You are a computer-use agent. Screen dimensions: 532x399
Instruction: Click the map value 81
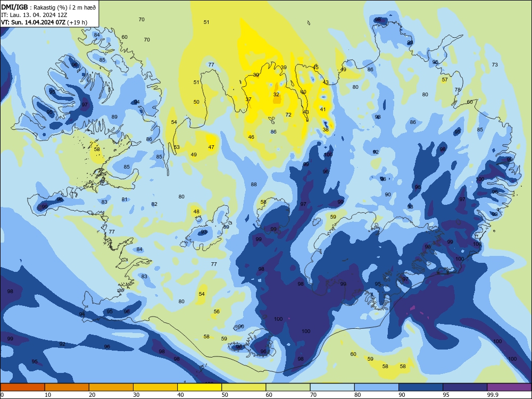pyautogui.click(x=124, y=199)
